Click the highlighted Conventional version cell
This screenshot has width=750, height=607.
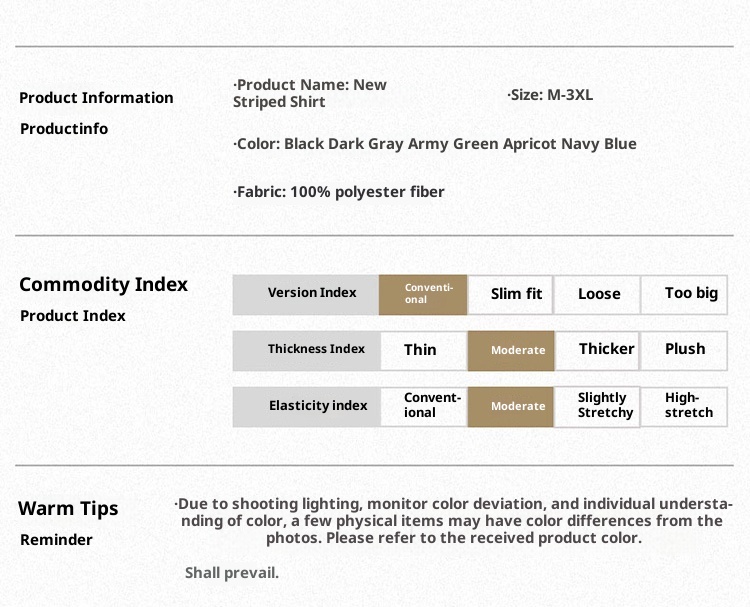(423, 294)
